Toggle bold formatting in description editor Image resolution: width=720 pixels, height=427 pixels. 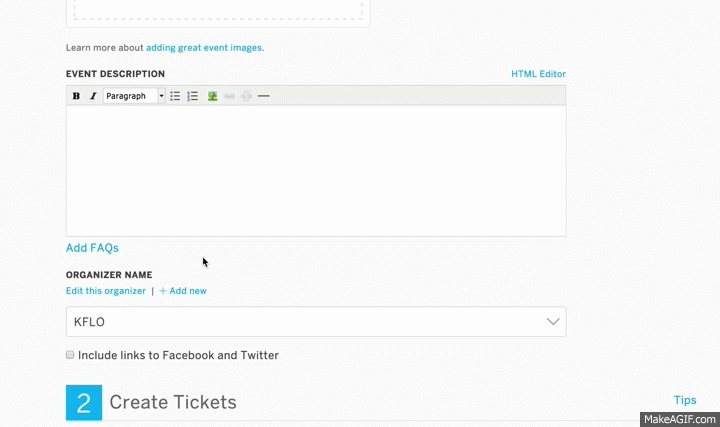click(76, 96)
